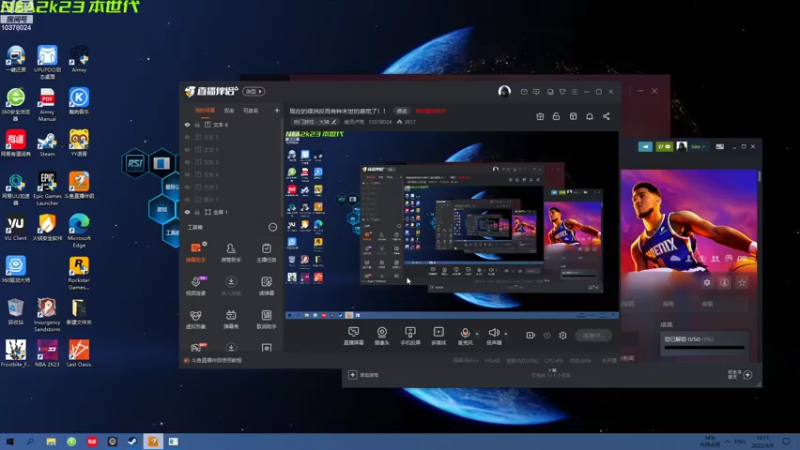800x450 pixels.
Task: Open the 弹幕助手 tool
Action: point(196,252)
